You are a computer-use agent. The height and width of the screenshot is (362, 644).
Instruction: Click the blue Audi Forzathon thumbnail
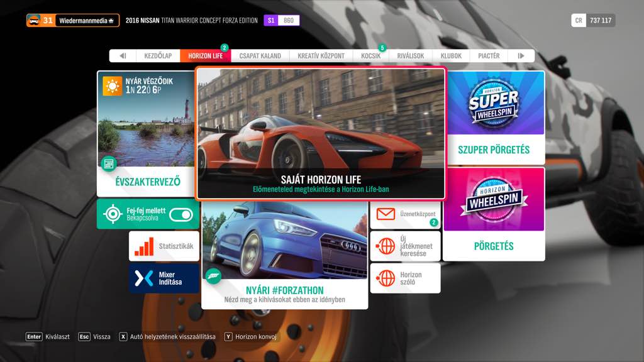coord(285,240)
